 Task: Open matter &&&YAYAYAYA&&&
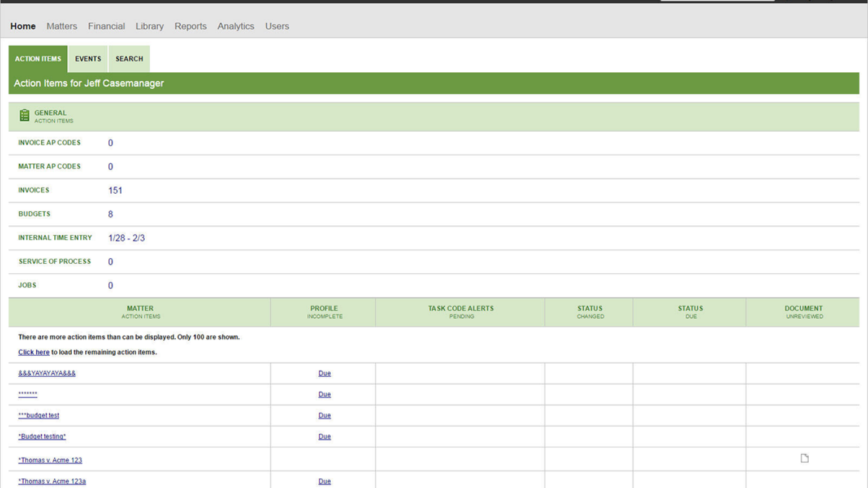coord(47,373)
